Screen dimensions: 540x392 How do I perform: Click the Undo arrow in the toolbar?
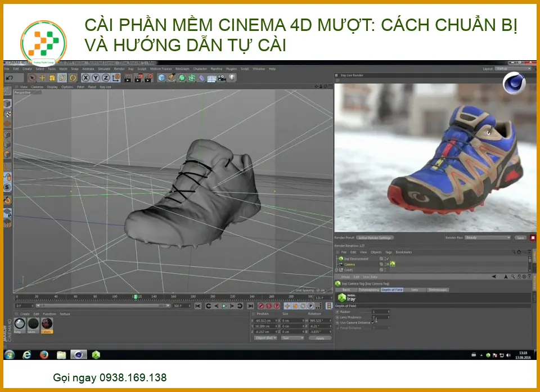[x=10, y=78]
